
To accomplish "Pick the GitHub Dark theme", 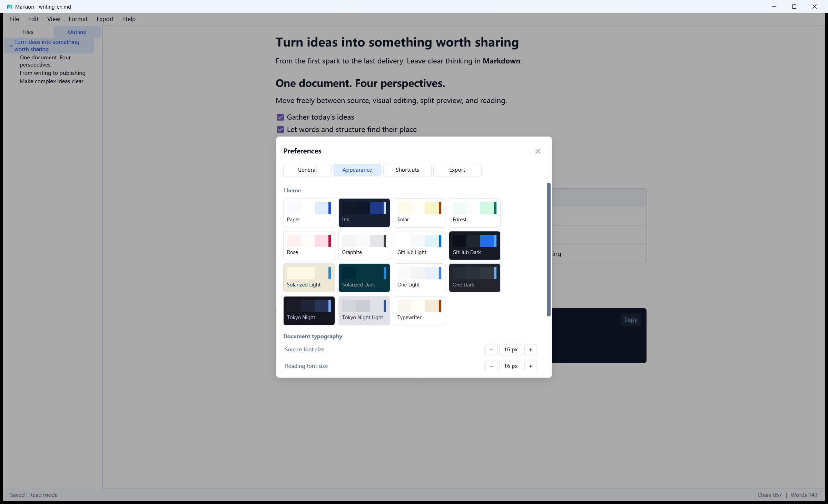I will click(474, 245).
